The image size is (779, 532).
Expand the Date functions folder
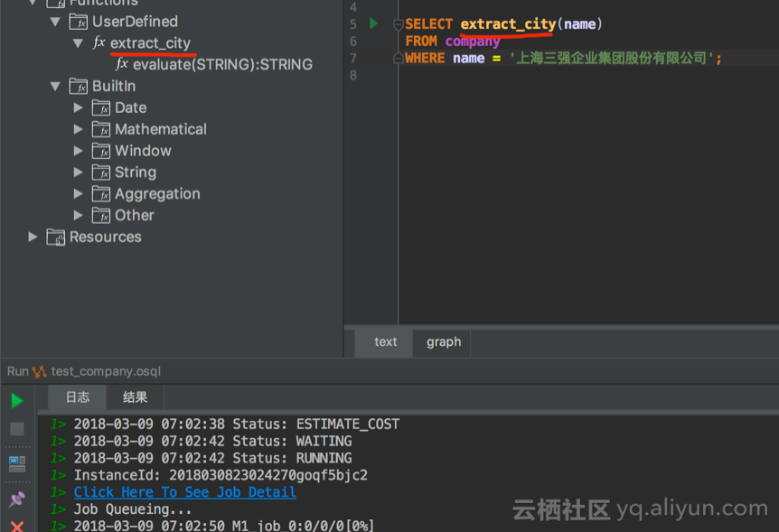tap(78, 107)
